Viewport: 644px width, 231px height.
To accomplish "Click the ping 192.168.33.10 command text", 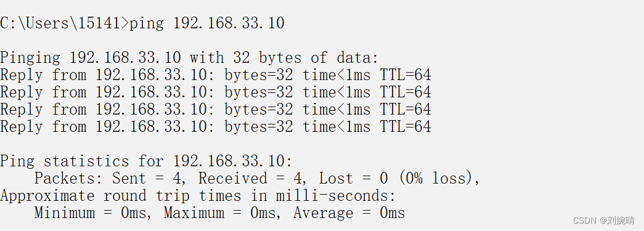I will click(x=207, y=23).
